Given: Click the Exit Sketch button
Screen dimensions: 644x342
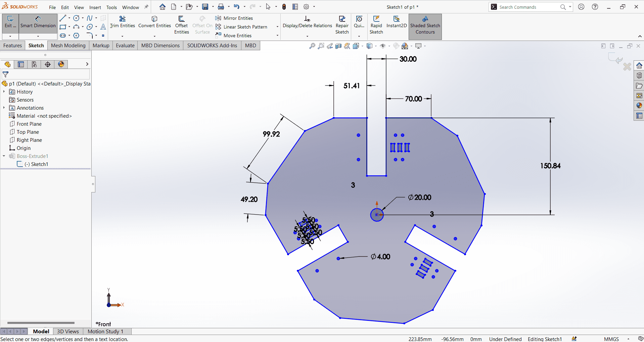Looking at the screenshot, I should click(10, 23).
